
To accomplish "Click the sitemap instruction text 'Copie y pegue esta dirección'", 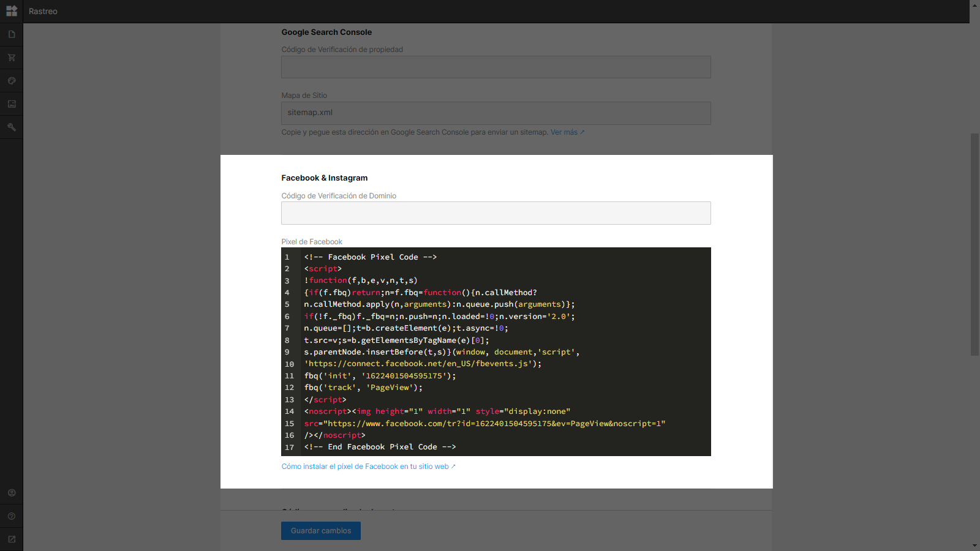I will click(x=415, y=132).
